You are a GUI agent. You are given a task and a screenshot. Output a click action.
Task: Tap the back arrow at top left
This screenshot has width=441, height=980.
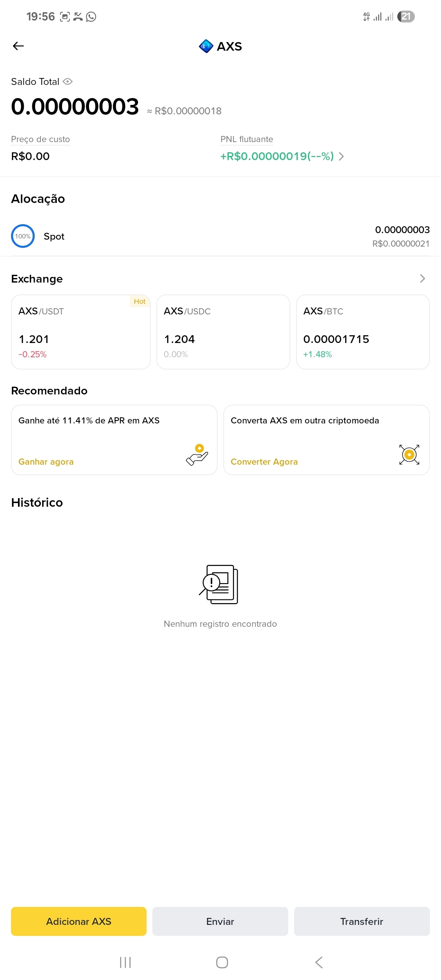pos(18,46)
